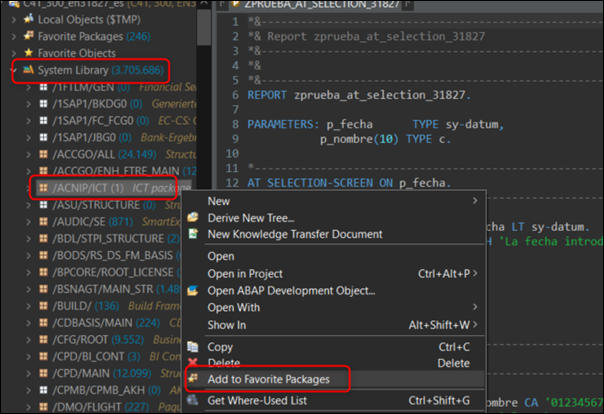Expand the /AUDIC/SE package
This screenshot has width=604, height=414.
click(29, 222)
